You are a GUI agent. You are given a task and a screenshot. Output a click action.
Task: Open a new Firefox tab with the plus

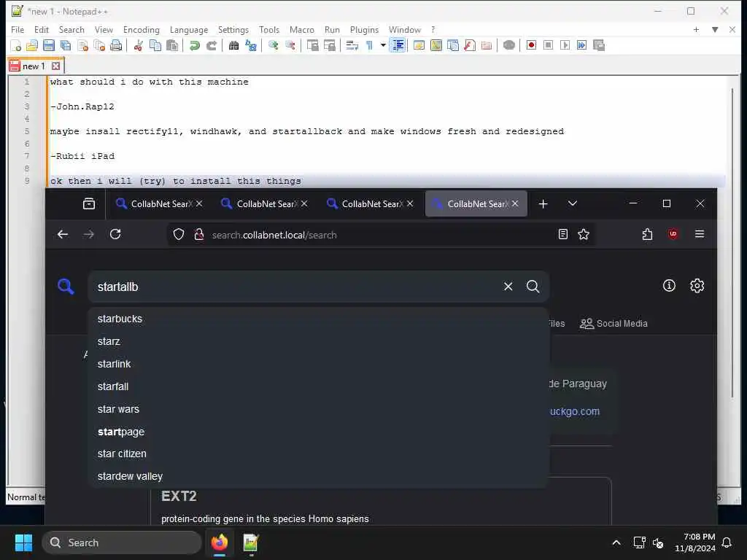[543, 204]
